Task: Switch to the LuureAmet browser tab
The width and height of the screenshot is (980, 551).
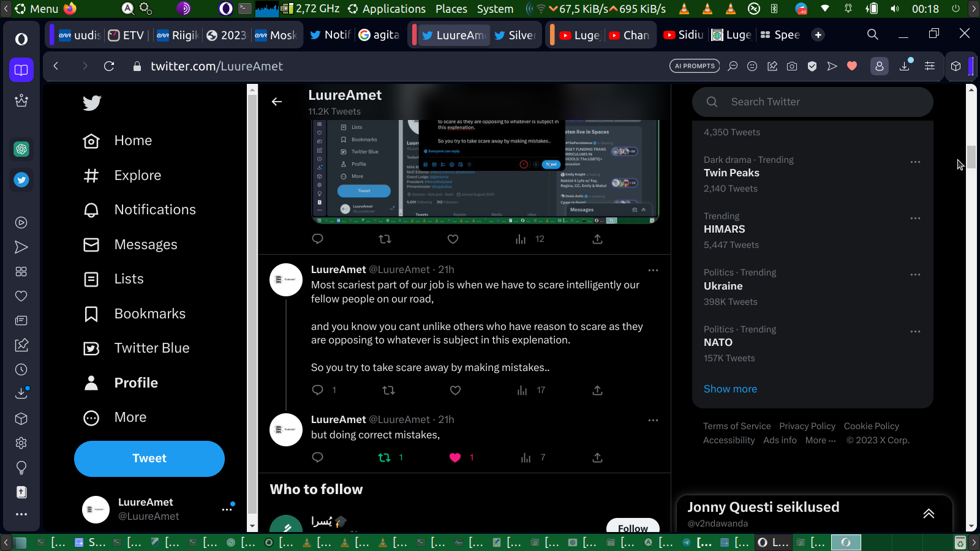Action: coord(453,35)
